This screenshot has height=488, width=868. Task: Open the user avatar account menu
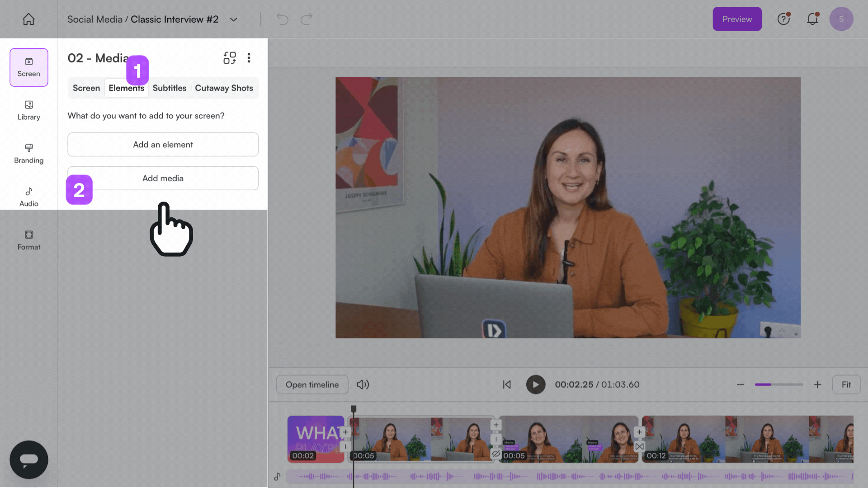pyautogui.click(x=841, y=19)
